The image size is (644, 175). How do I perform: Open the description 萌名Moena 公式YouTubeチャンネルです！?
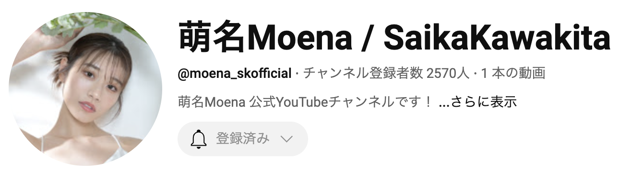coord(305,102)
